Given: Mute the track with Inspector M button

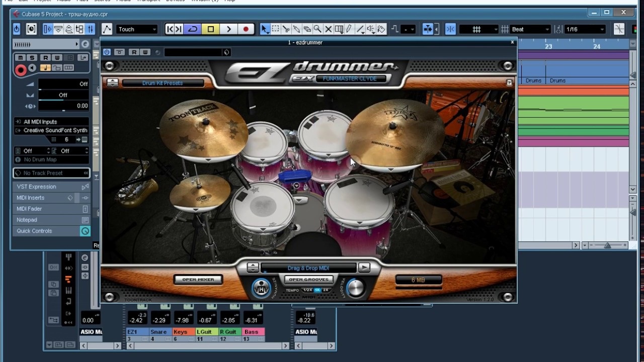Looking at the screenshot, I should click(21, 58).
